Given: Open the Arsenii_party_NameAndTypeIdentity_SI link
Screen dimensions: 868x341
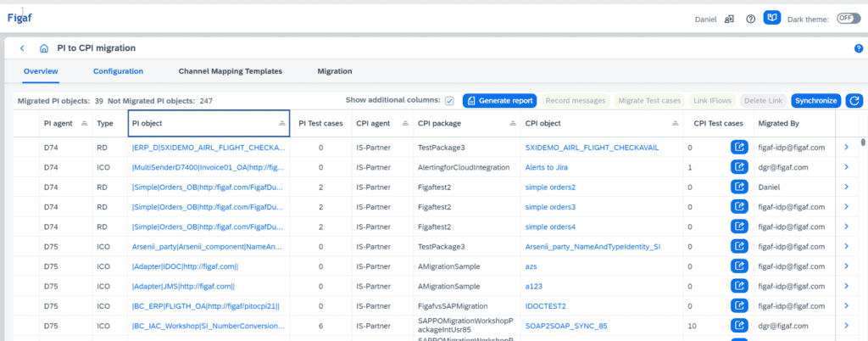Looking at the screenshot, I should [593, 246].
